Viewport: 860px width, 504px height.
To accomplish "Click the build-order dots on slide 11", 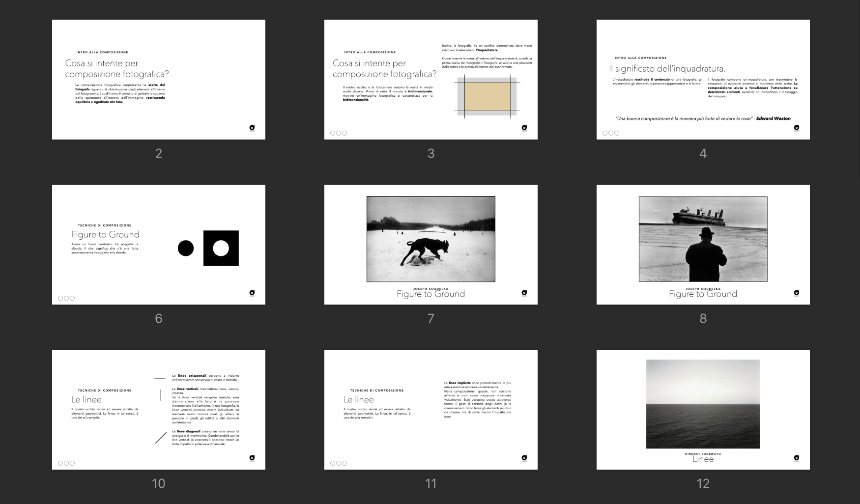I will click(x=339, y=463).
